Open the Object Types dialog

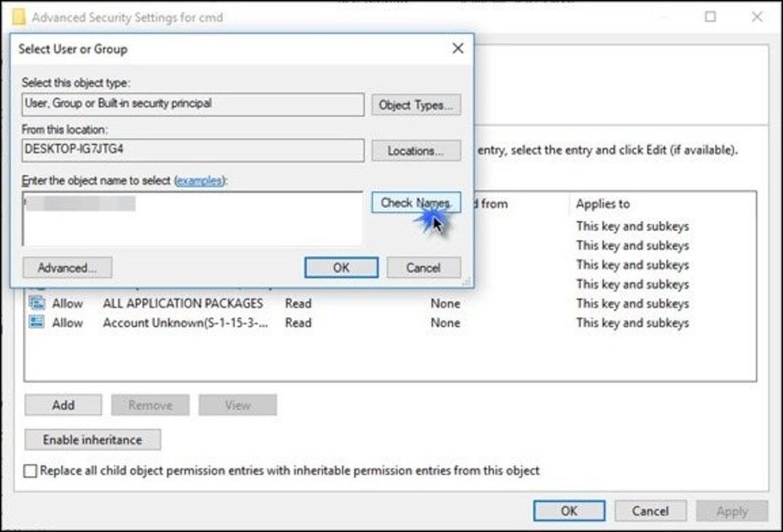416,105
